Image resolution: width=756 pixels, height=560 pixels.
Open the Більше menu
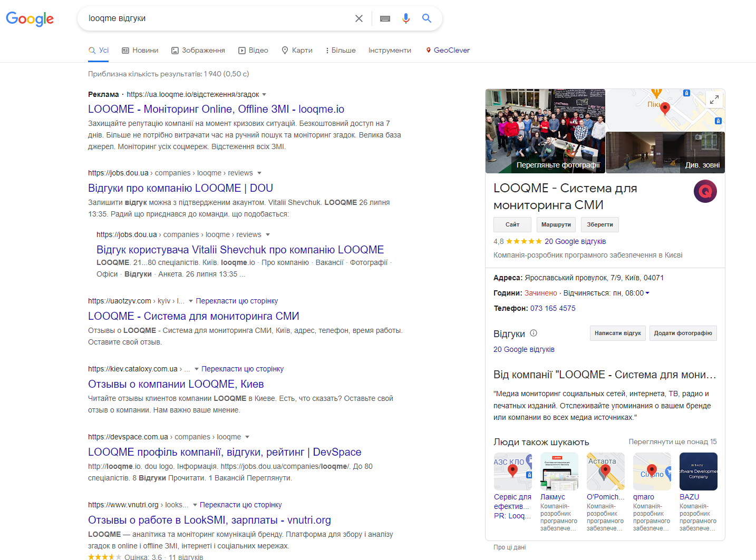(x=341, y=50)
